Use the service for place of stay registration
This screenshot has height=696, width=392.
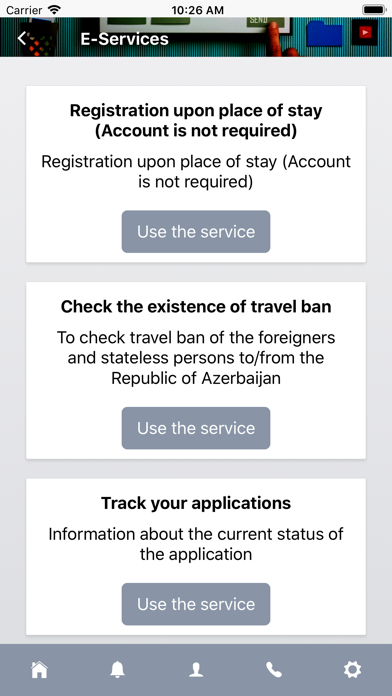(196, 232)
